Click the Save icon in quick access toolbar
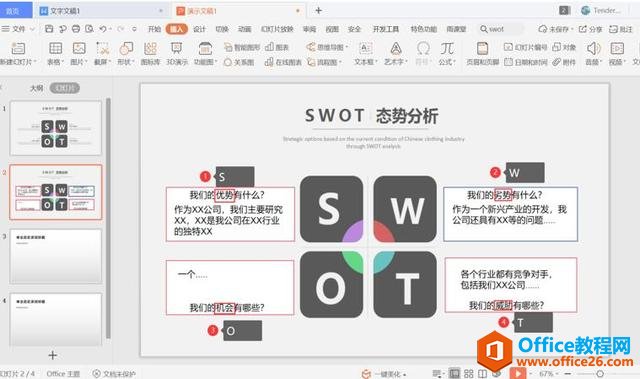Screen dimensions: 640x379 coord(49,29)
